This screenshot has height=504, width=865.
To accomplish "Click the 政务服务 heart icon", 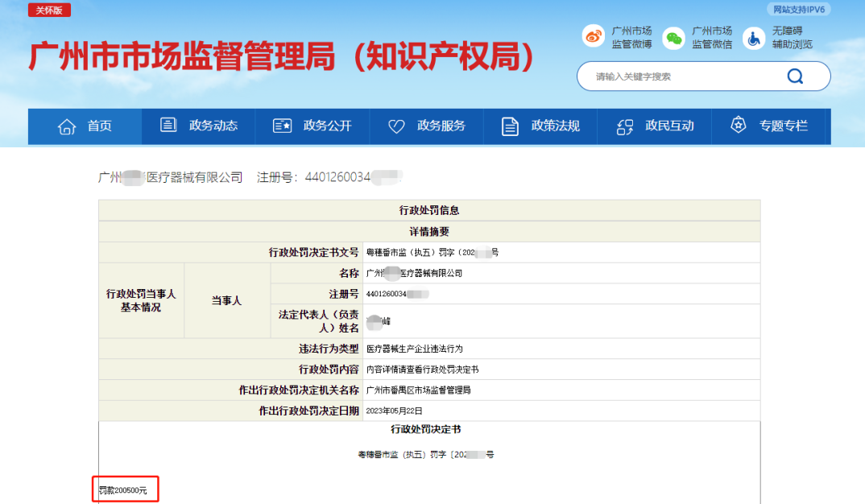I will [x=396, y=126].
